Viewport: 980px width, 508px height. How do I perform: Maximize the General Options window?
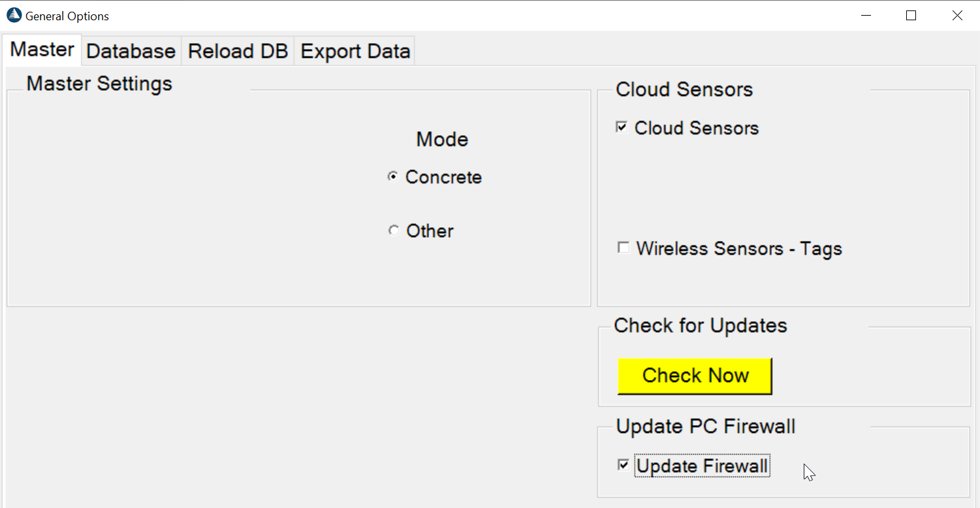click(911, 16)
